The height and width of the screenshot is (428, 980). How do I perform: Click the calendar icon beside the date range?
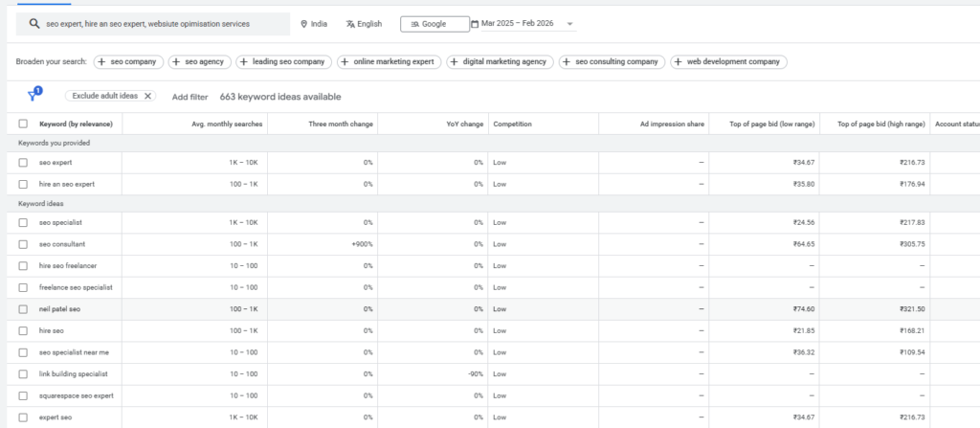point(475,24)
